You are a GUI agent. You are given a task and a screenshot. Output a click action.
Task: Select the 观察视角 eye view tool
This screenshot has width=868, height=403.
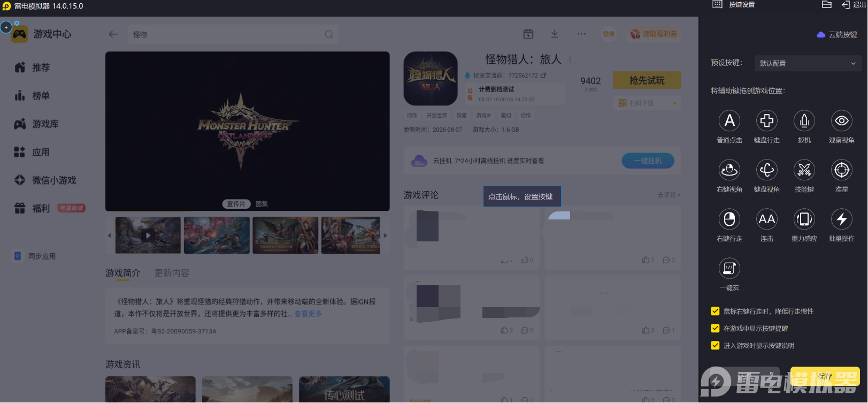(842, 121)
